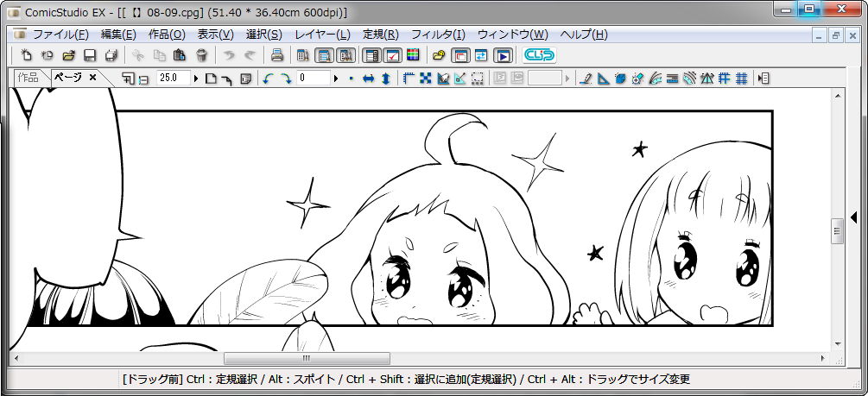Click the save all stacked disks icon
The image size is (868, 396).
coord(111,55)
